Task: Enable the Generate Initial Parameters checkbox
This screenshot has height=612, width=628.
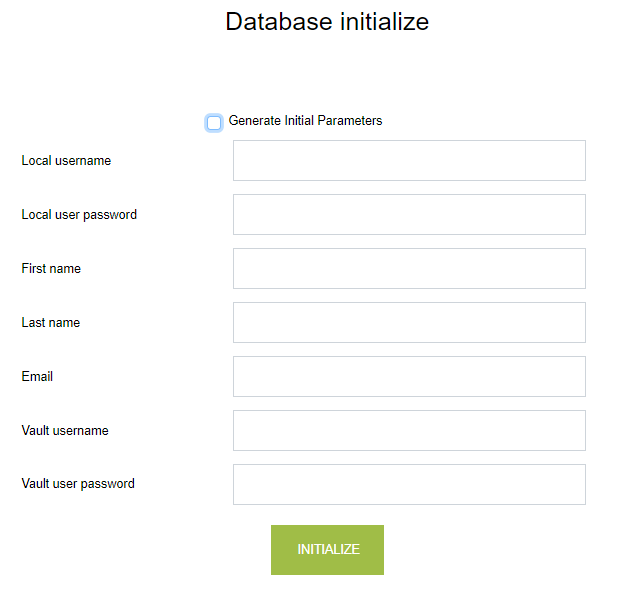Action: pyautogui.click(x=214, y=123)
